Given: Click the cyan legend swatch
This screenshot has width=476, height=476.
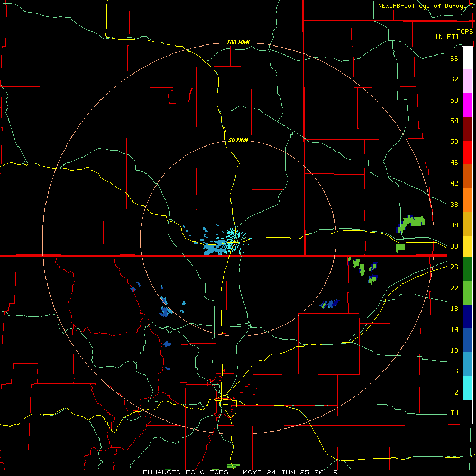Looking at the screenshot, I should (467, 388).
